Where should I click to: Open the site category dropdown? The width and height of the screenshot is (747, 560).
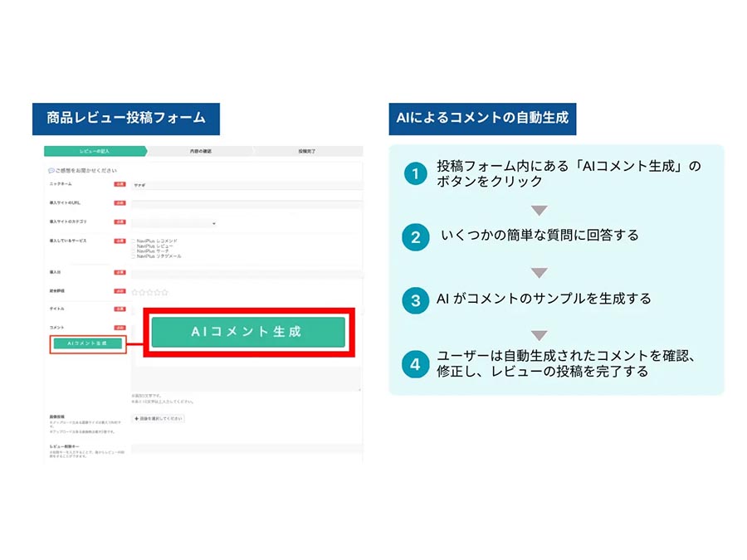click(174, 223)
